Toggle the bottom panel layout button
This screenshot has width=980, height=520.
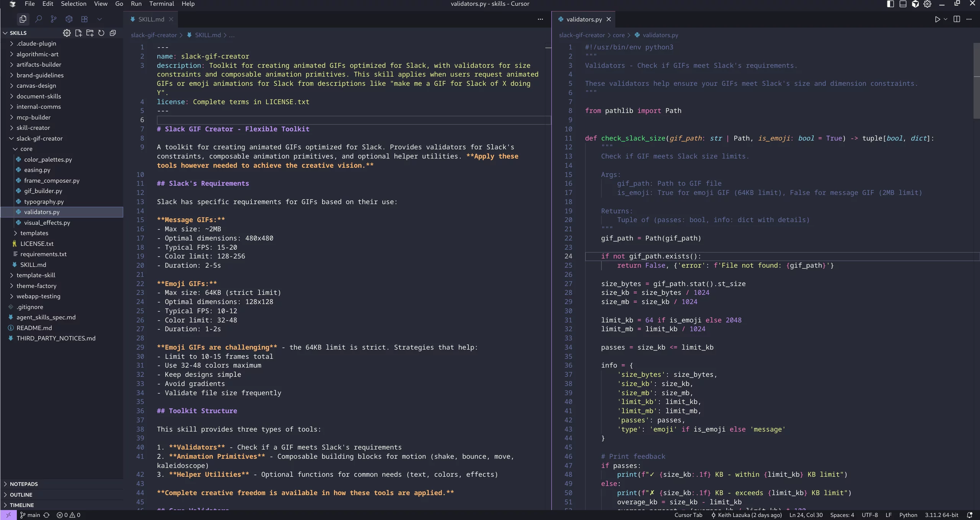pyautogui.click(x=903, y=4)
